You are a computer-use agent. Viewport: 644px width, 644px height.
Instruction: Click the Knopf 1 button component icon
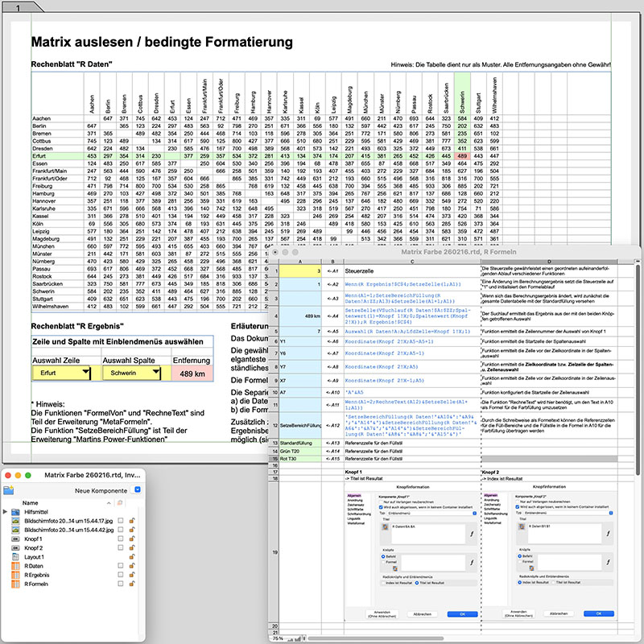[14, 539]
